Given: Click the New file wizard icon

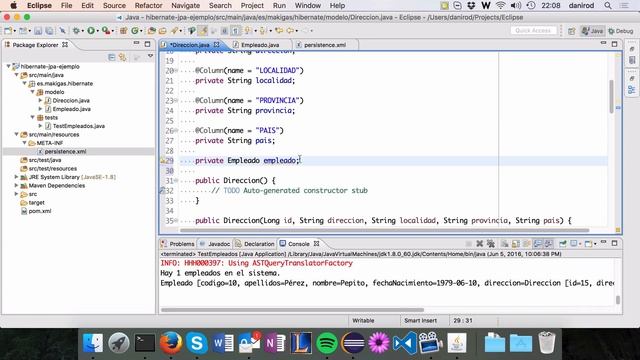Looking at the screenshot, I should click(x=8, y=31).
